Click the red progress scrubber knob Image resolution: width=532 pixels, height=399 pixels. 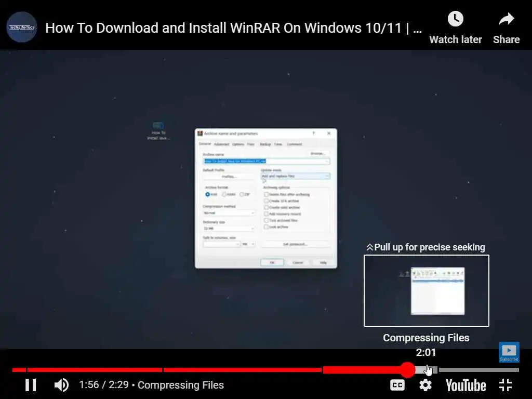coord(408,370)
